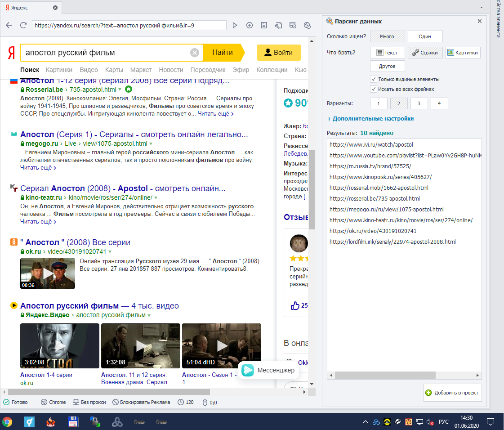This screenshot has height=430, width=504.
Task: Open the flame icon app on taskbar
Action: click(50, 421)
